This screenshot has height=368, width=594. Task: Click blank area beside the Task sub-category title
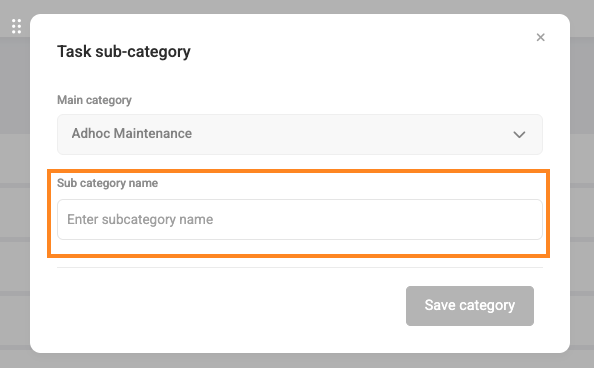point(360,52)
